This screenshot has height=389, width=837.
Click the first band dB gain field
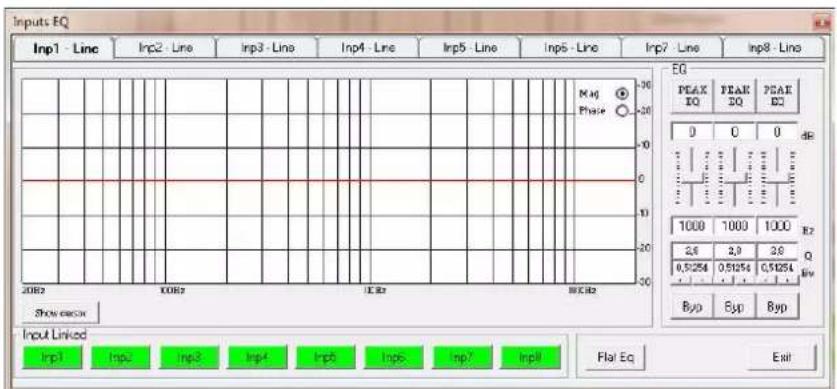[x=692, y=132]
